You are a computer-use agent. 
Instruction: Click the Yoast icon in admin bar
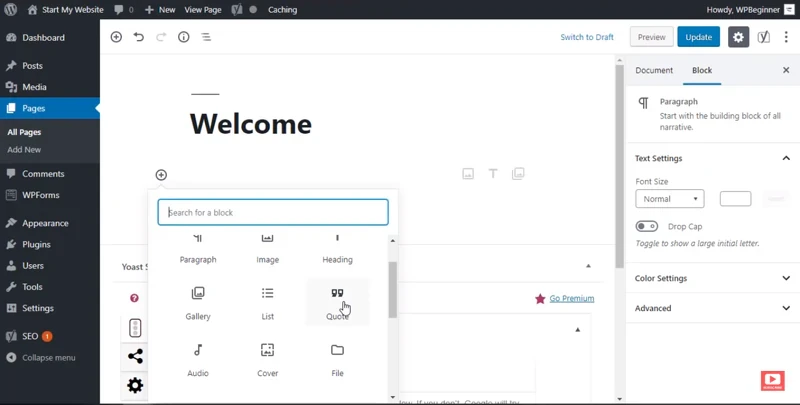(x=237, y=9)
